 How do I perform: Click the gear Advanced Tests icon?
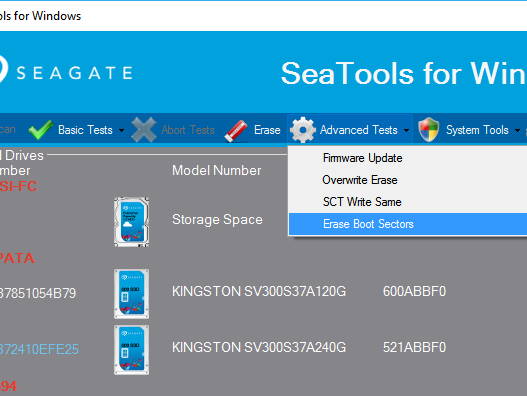(303, 130)
